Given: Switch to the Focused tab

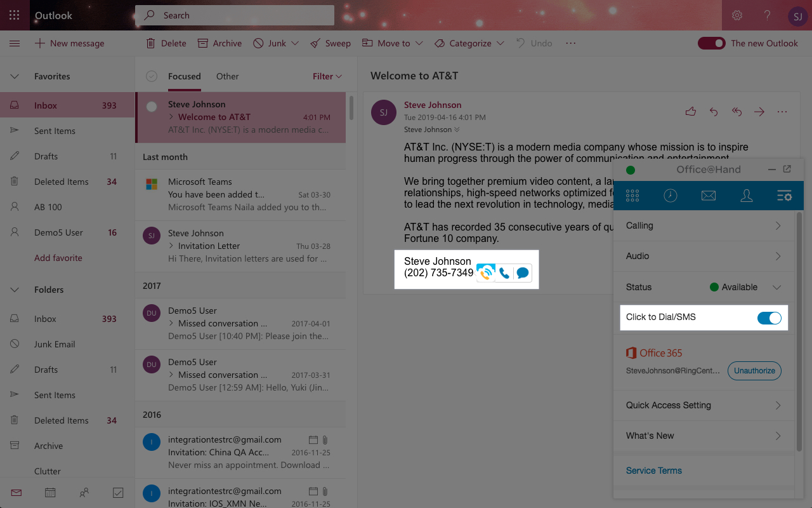Looking at the screenshot, I should [x=185, y=76].
